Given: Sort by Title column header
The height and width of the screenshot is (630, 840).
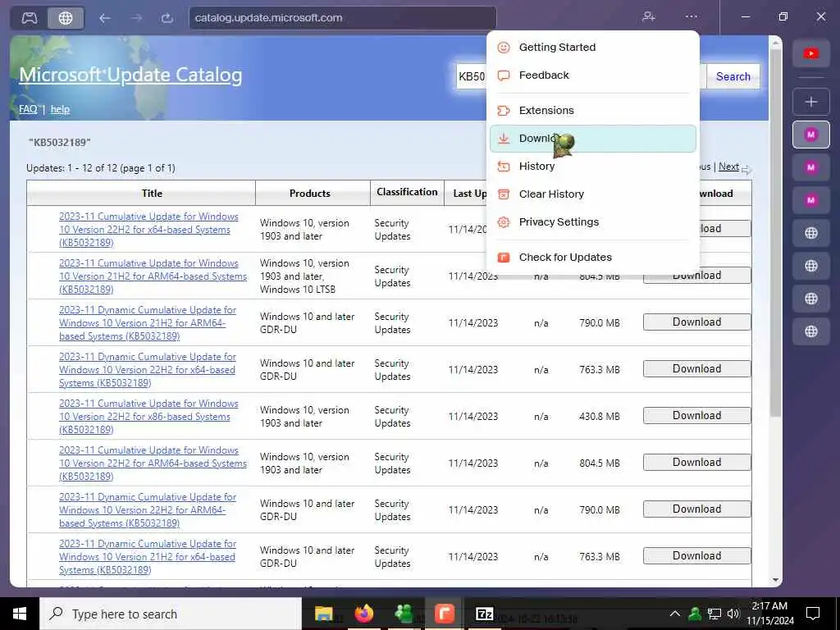Looking at the screenshot, I should [152, 194].
